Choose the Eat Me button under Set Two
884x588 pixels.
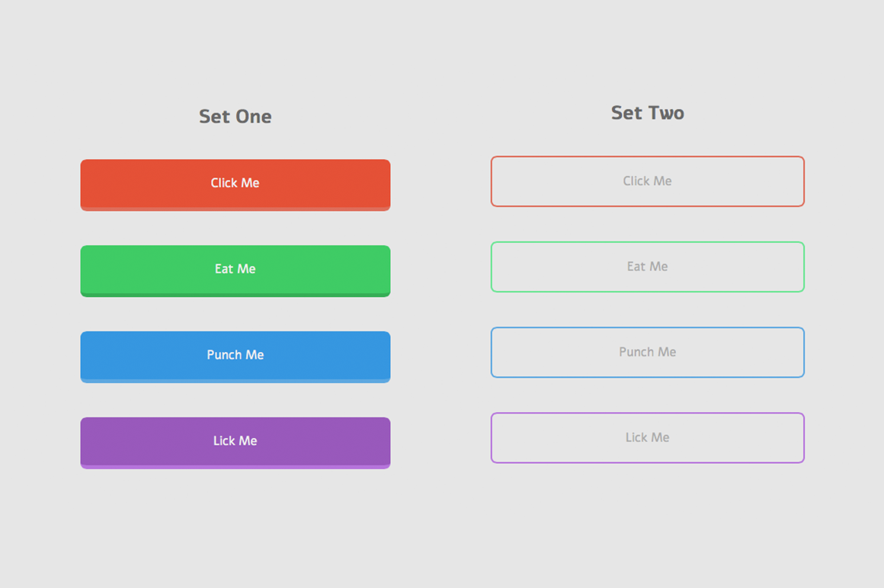point(647,267)
